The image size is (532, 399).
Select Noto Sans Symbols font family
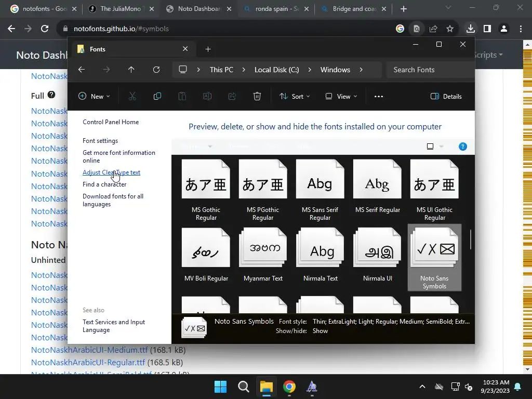coord(434,257)
